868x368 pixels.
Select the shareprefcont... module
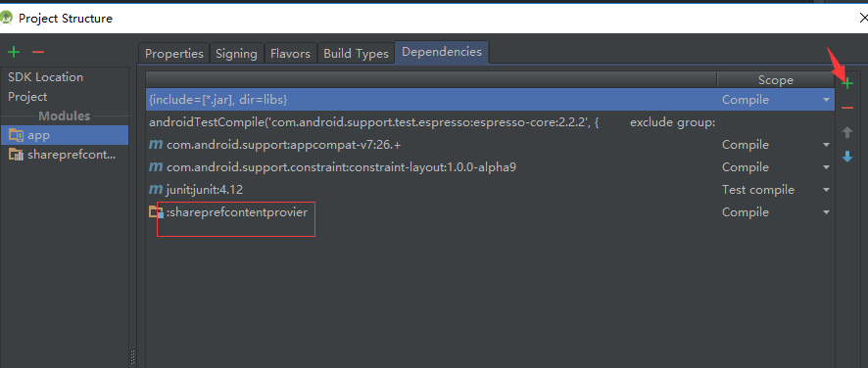click(65, 155)
